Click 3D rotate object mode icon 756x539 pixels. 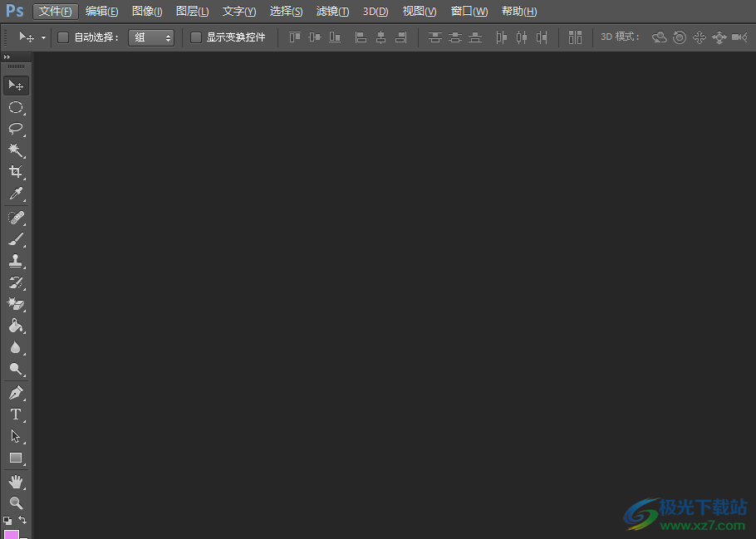(x=660, y=37)
